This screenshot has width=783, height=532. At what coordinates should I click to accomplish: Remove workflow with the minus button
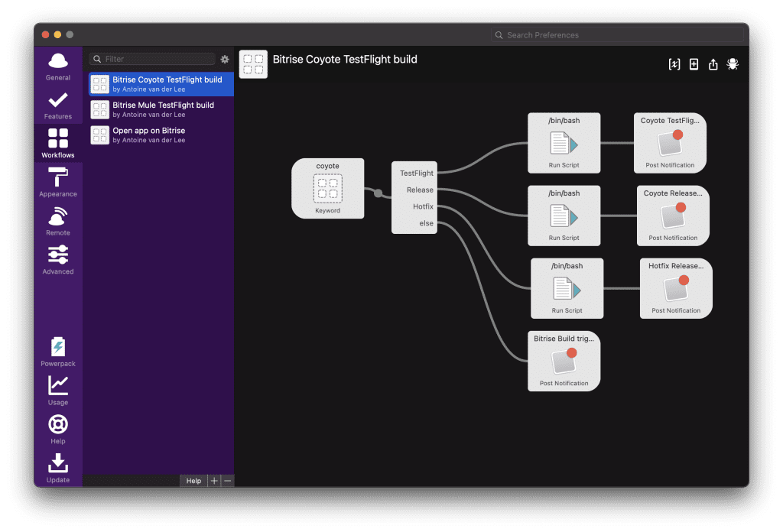(228, 481)
